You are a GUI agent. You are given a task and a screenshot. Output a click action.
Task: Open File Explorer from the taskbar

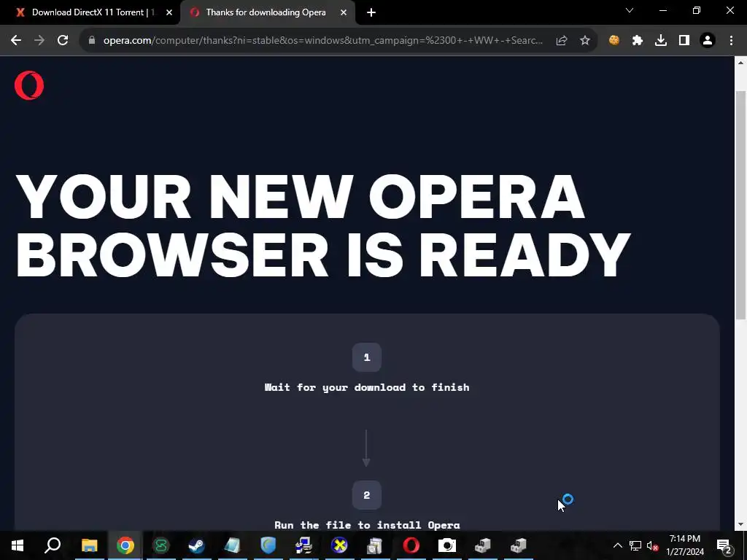click(89, 545)
